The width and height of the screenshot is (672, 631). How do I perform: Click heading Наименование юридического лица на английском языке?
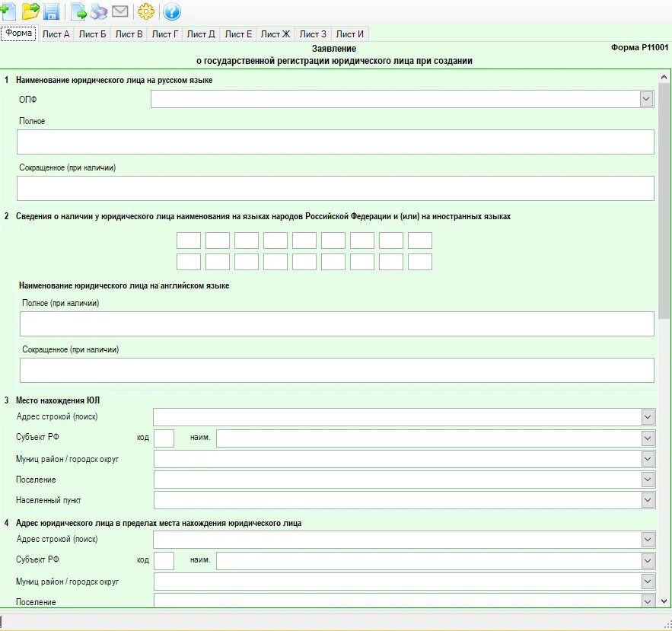click(x=124, y=285)
